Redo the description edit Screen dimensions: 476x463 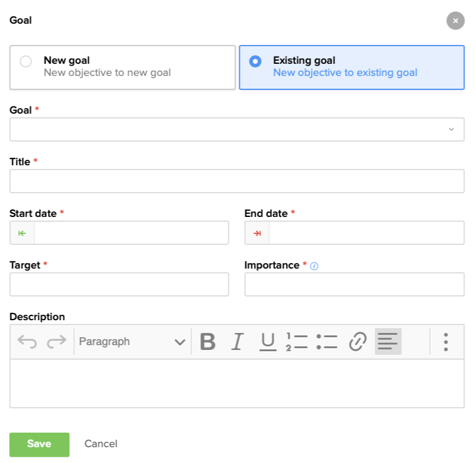(x=56, y=341)
